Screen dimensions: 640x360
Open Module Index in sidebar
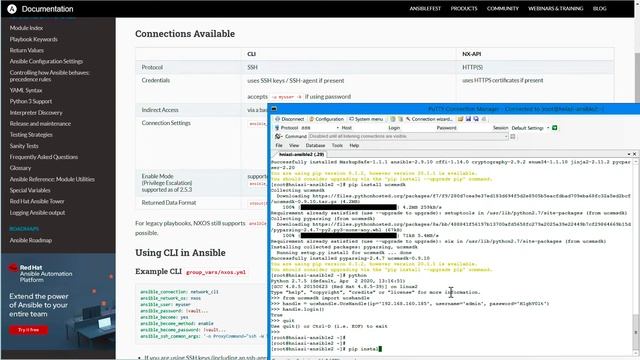point(27,28)
